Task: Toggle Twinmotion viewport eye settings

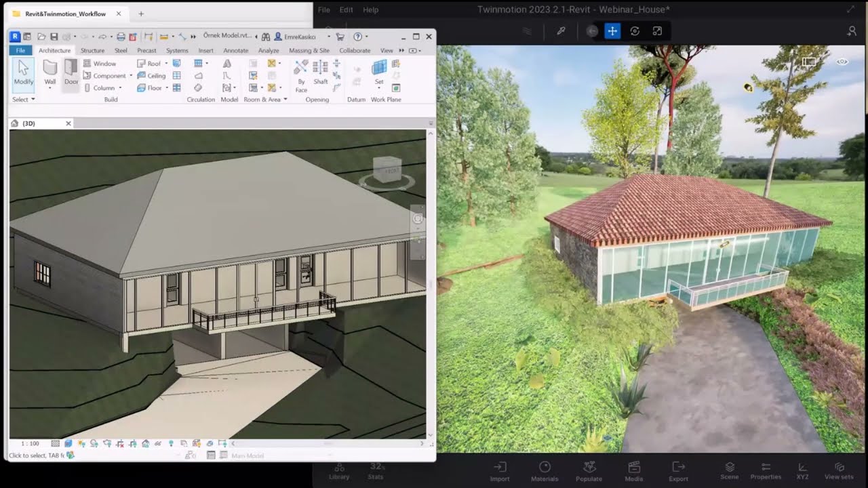Action: (x=842, y=62)
